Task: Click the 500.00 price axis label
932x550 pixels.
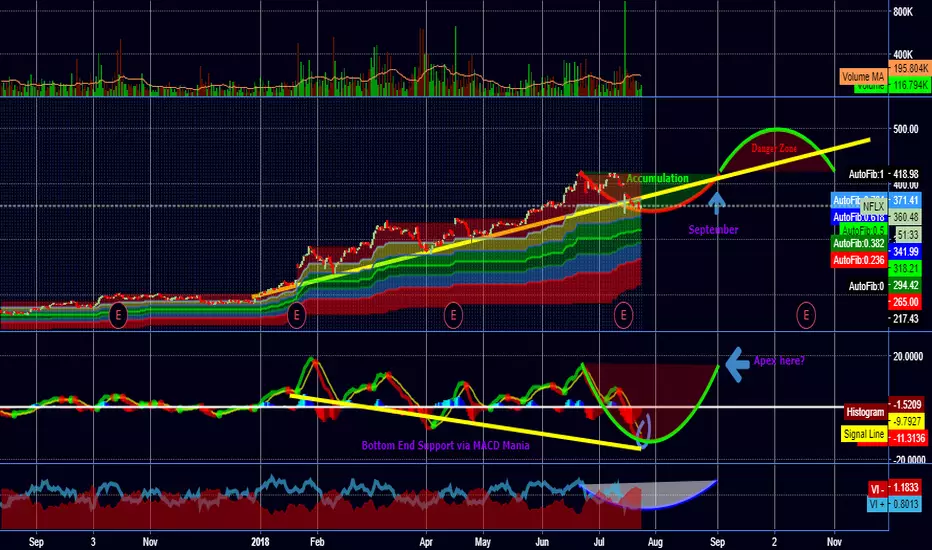Action: (x=905, y=128)
